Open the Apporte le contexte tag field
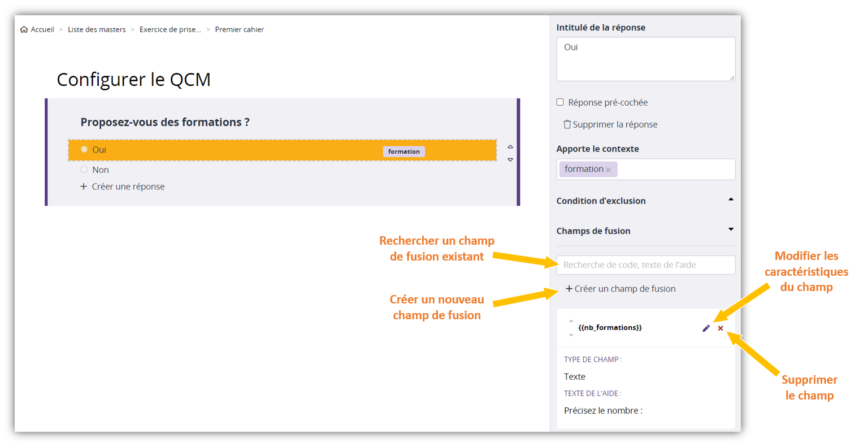The height and width of the screenshot is (447, 868). (x=675, y=170)
